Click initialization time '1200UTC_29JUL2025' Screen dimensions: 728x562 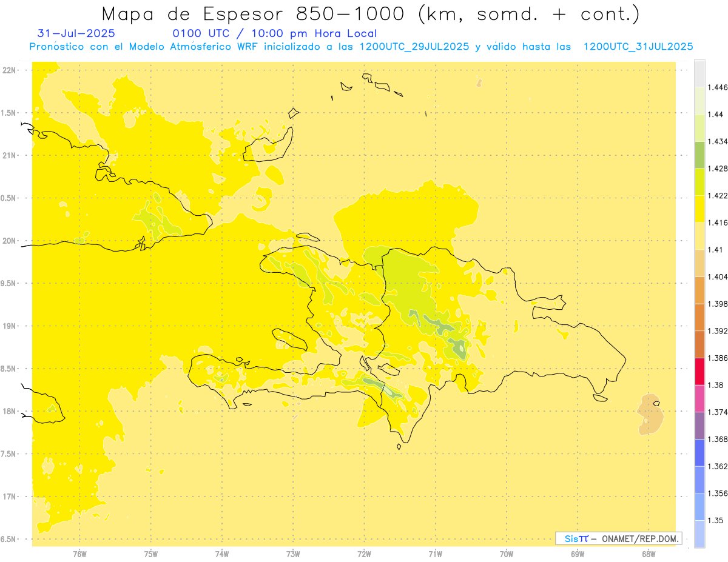[414, 47]
